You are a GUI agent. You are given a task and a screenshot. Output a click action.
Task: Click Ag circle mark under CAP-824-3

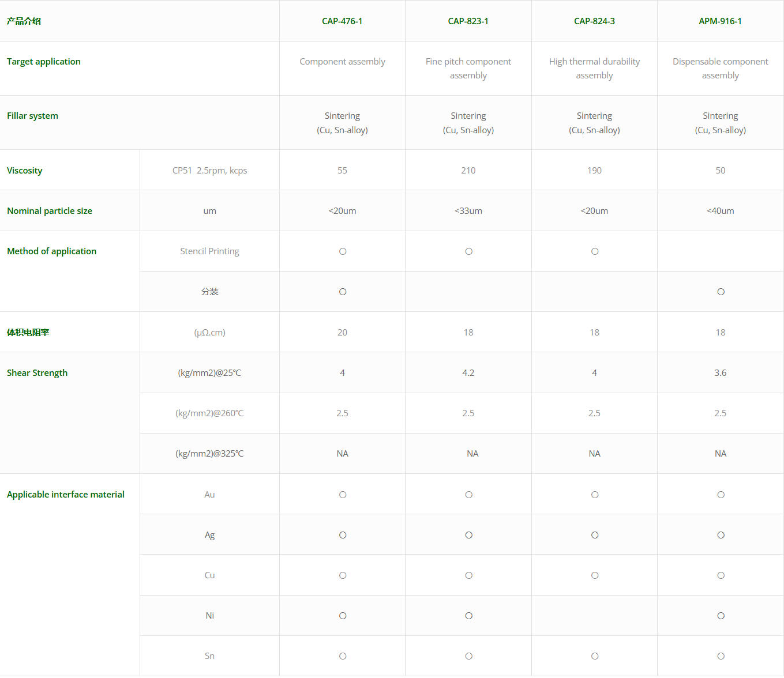tap(595, 535)
